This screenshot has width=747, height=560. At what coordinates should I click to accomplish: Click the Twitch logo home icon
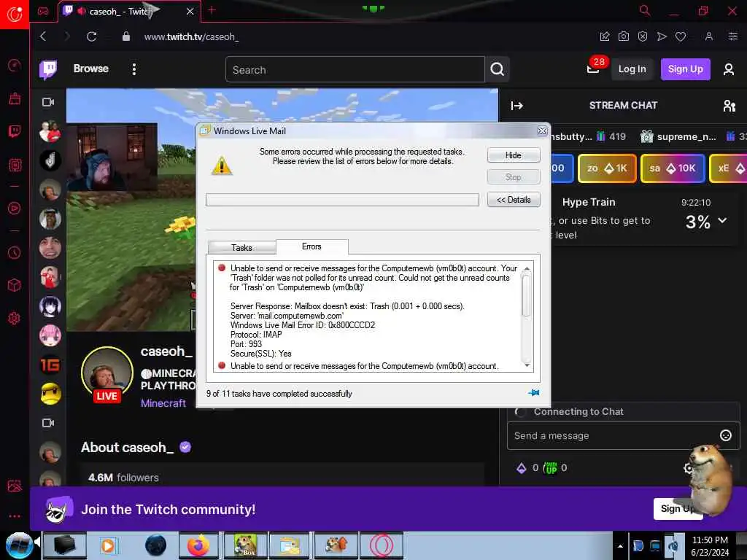point(48,69)
